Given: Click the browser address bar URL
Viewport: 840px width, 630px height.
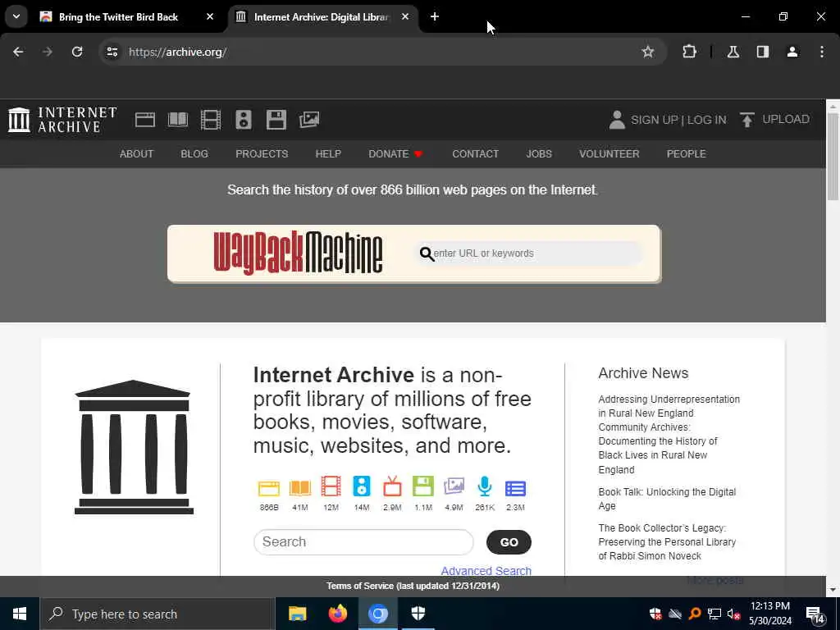Looking at the screenshot, I should coord(177,52).
